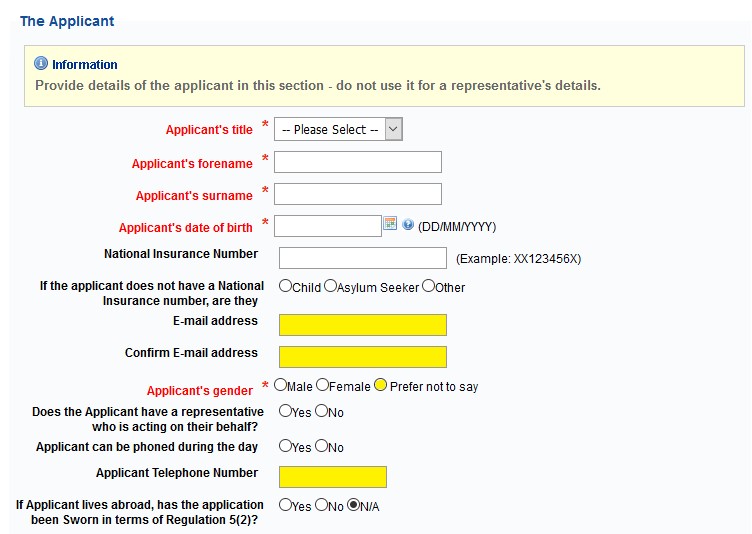Select Female as applicant's gender
Screen dimensions: 752x534
[323, 385]
